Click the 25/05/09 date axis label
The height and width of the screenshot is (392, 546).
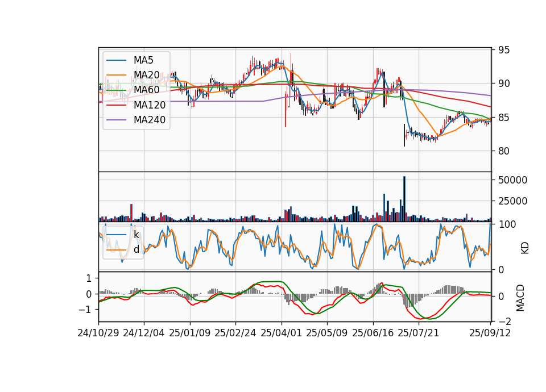click(x=327, y=333)
